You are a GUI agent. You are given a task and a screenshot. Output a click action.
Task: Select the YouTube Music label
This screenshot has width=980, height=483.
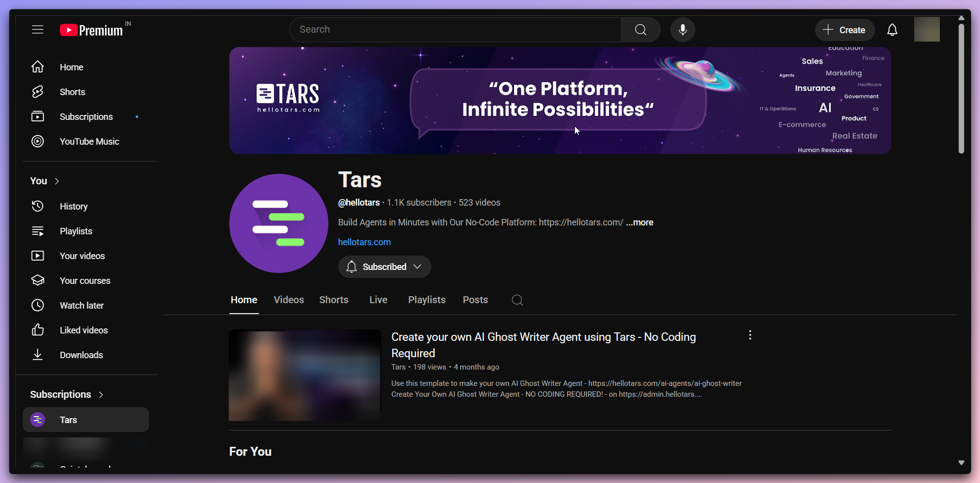tap(90, 141)
